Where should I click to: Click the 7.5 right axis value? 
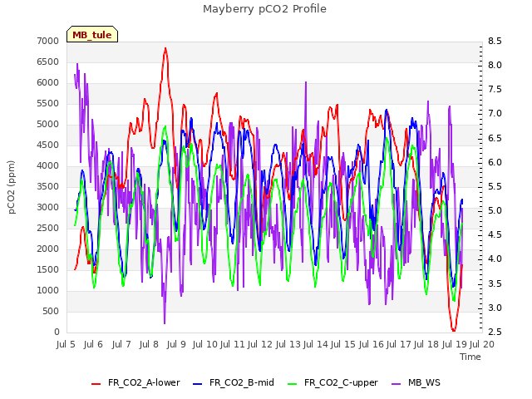coord(495,89)
